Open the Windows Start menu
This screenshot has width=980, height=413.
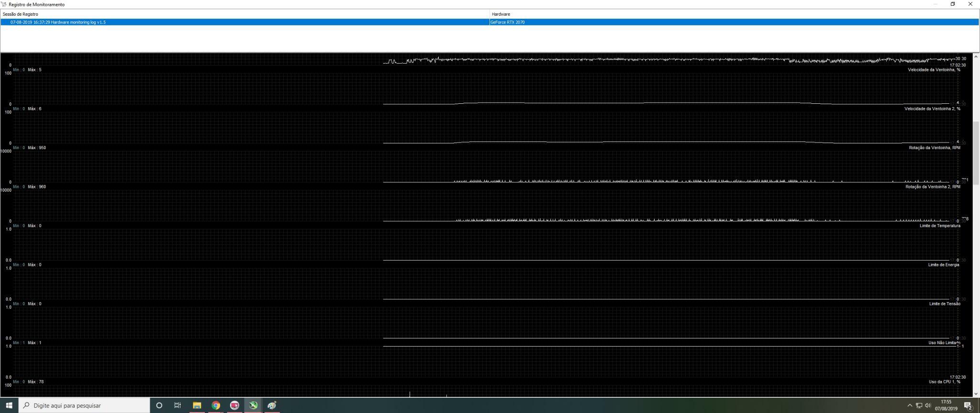(x=9, y=405)
